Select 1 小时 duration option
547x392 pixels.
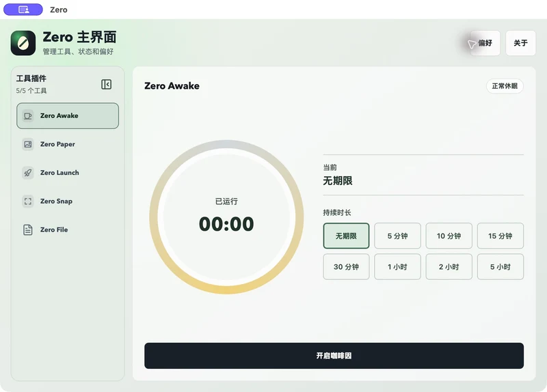(398, 267)
